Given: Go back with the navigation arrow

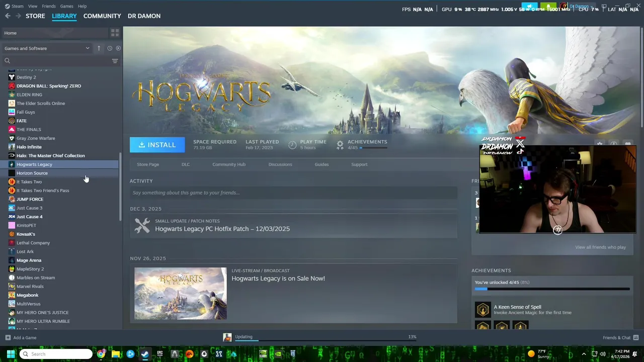Looking at the screenshot, I should (8, 16).
